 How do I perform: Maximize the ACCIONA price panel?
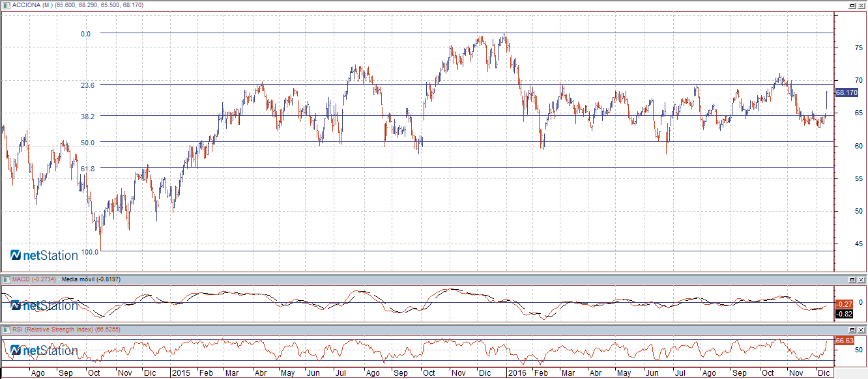click(852, 5)
